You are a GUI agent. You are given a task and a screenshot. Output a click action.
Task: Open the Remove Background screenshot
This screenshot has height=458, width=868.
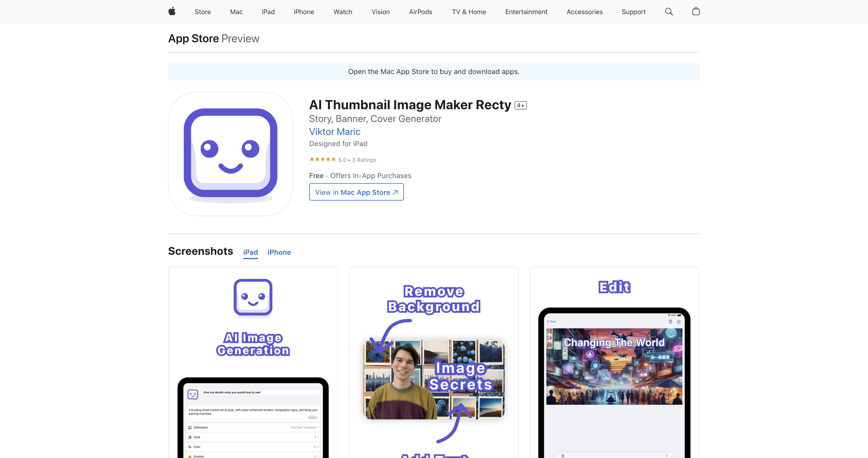coord(434,362)
